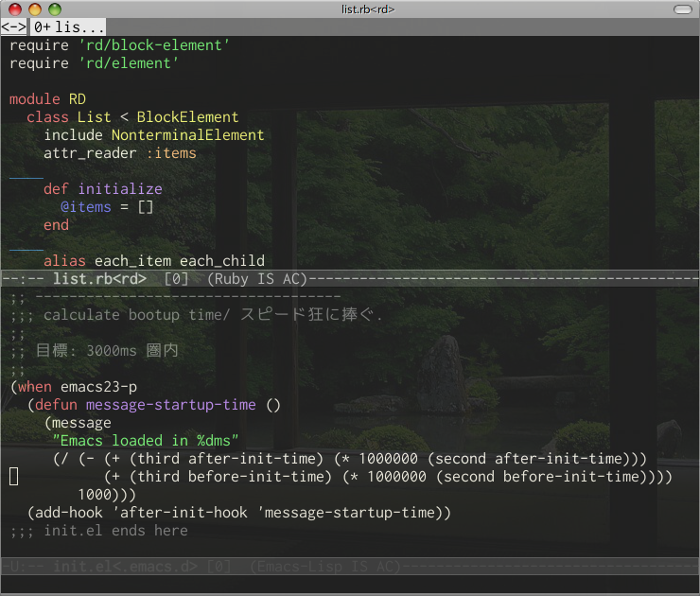The image size is (700, 596).
Task: Zoom the window using the green button
Action: point(54,9)
